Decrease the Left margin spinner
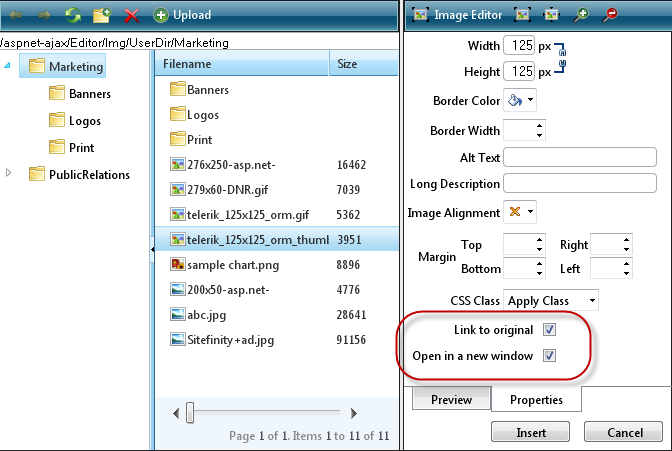The height and width of the screenshot is (451, 672). pyautogui.click(x=627, y=274)
